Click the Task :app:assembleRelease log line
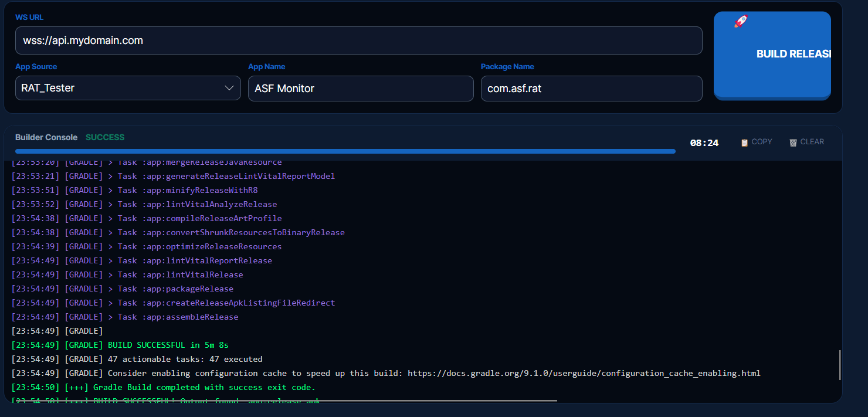This screenshot has height=417, width=868. tap(125, 317)
